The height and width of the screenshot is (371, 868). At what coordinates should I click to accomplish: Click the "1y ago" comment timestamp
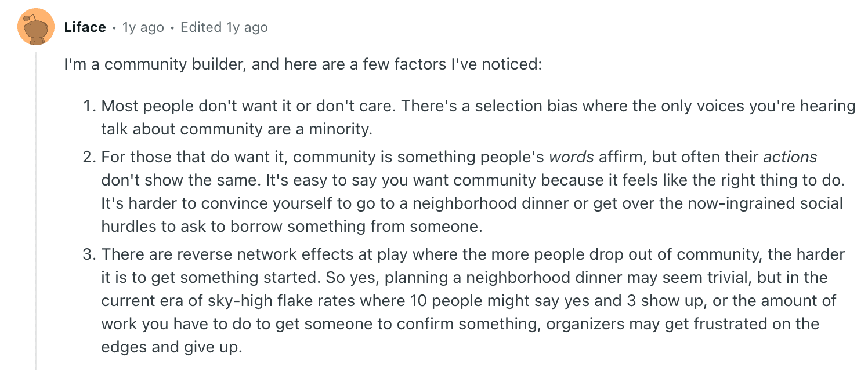[x=143, y=27]
